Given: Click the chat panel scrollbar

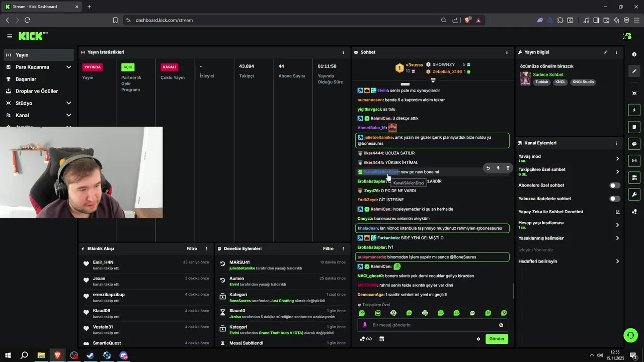Looking at the screenshot, I should pos(513,291).
